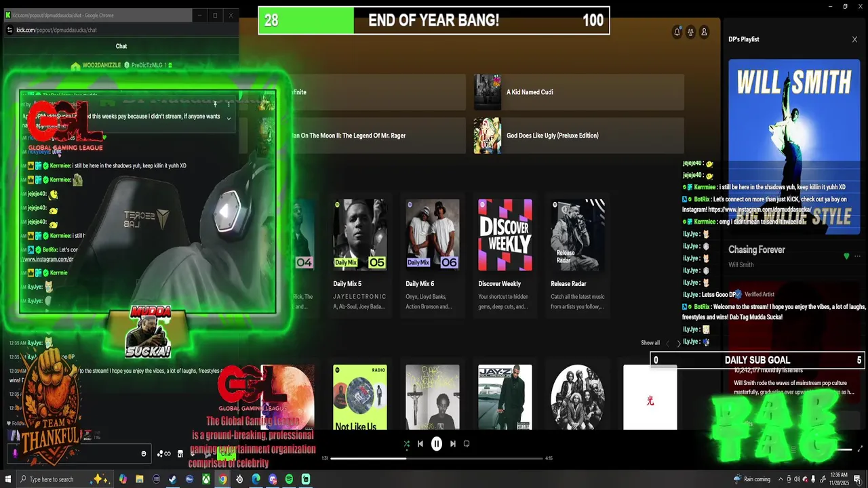868x488 pixels.
Task: Open Spotify from the taskbar
Action: (289, 479)
